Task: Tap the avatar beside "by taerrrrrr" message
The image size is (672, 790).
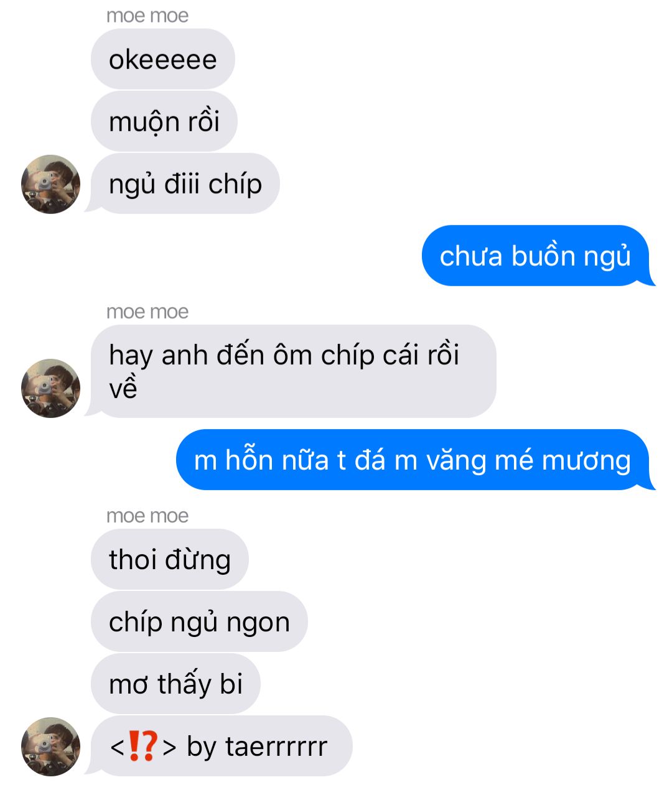Action: click(51, 746)
